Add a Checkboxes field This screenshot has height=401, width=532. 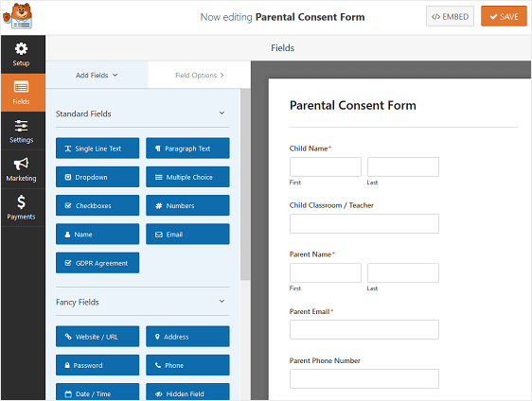(x=98, y=205)
